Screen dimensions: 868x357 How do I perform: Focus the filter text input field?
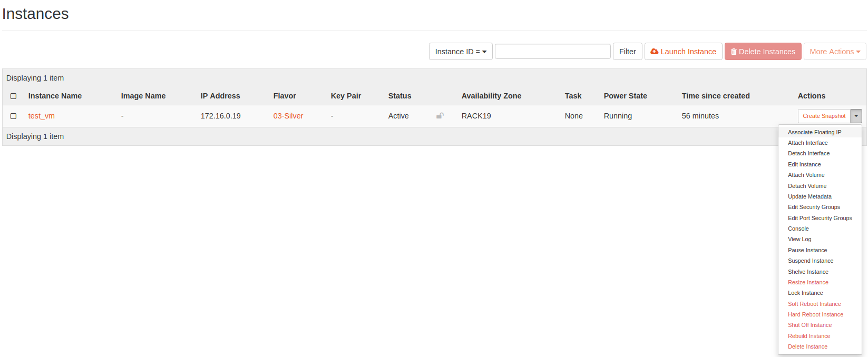click(x=552, y=52)
